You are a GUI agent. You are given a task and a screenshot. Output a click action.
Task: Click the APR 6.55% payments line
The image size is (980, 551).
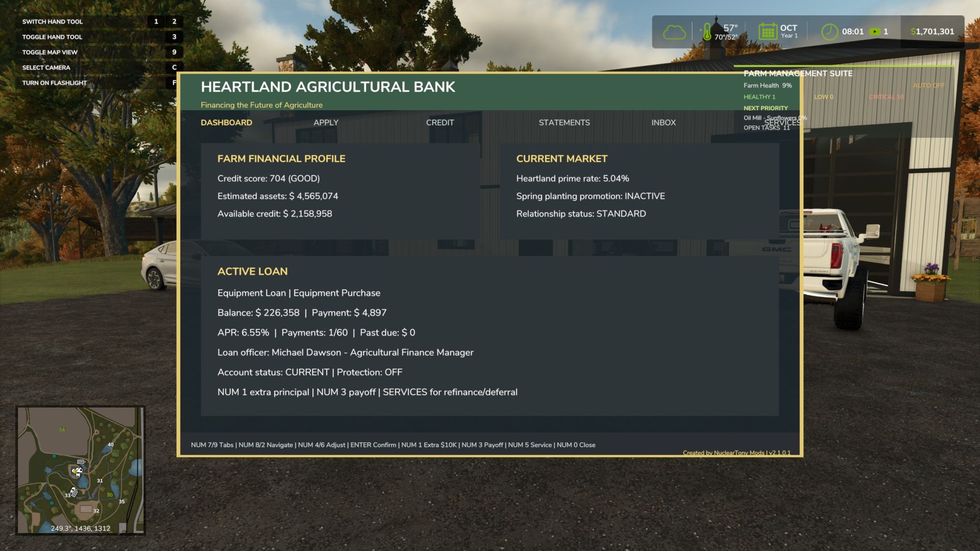(316, 333)
